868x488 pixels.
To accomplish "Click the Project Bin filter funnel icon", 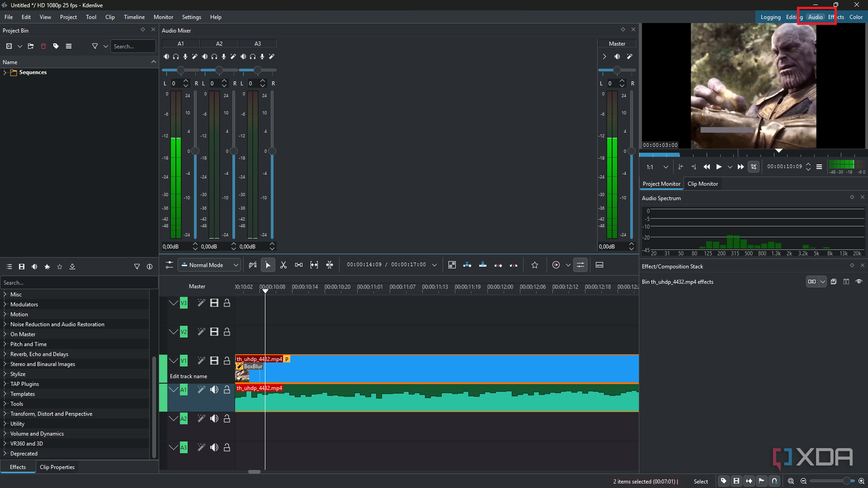I will pos(95,46).
